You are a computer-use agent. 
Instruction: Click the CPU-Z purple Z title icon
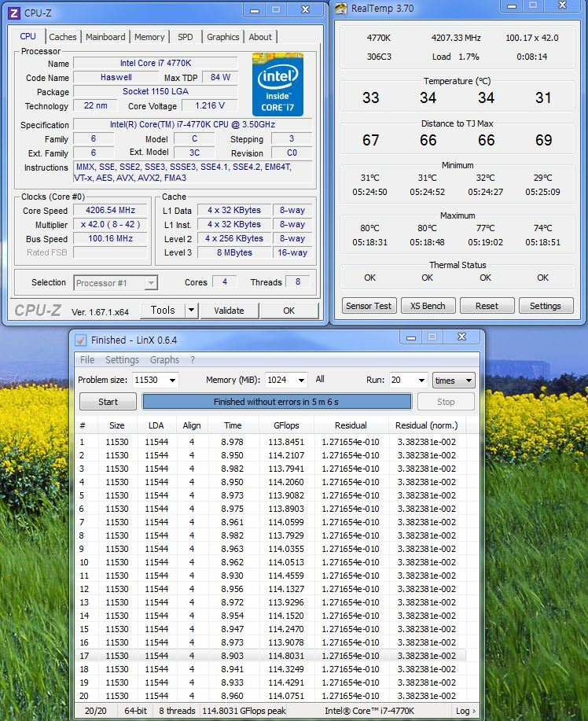pyautogui.click(x=13, y=12)
